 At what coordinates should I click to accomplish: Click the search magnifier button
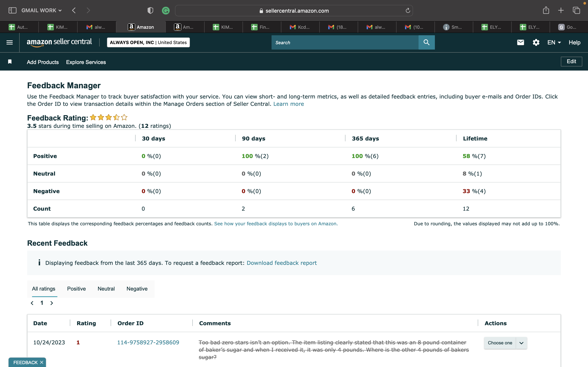coord(427,42)
